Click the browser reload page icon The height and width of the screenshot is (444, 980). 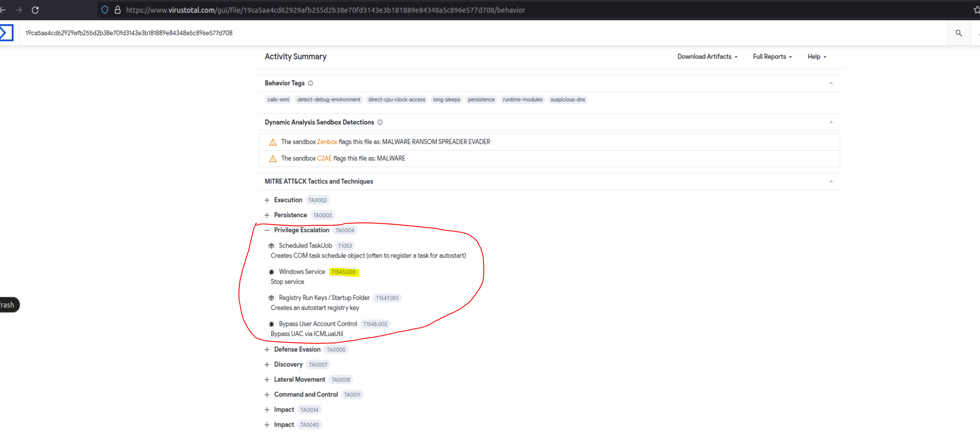click(35, 10)
